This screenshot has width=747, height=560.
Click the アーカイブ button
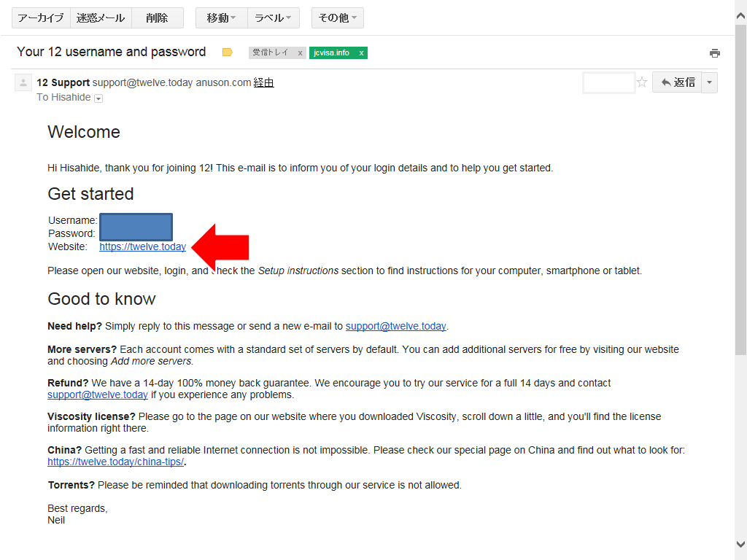41,18
